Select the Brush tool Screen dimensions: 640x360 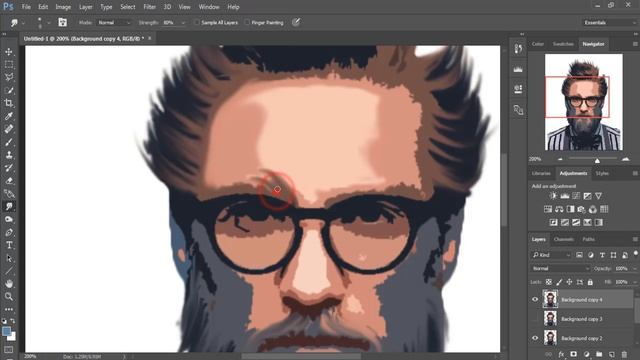9,142
